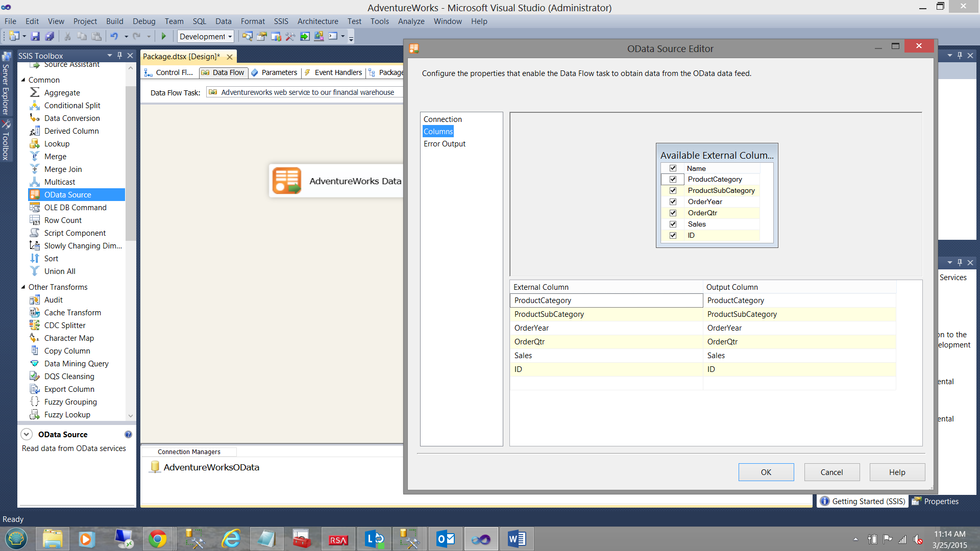Select the Lookup toolbox item
The height and width of the screenshot is (551, 980).
pyautogui.click(x=57, y=143)
